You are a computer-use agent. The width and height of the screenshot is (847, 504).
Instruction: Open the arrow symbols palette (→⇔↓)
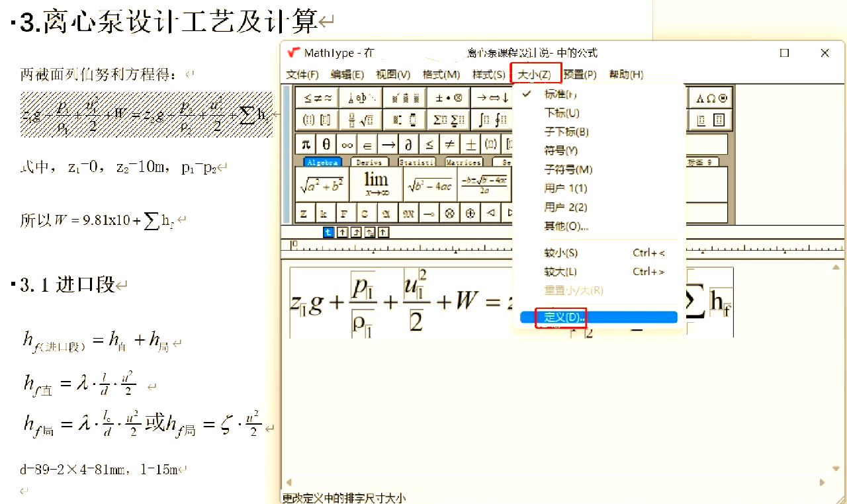coord(492,98)
